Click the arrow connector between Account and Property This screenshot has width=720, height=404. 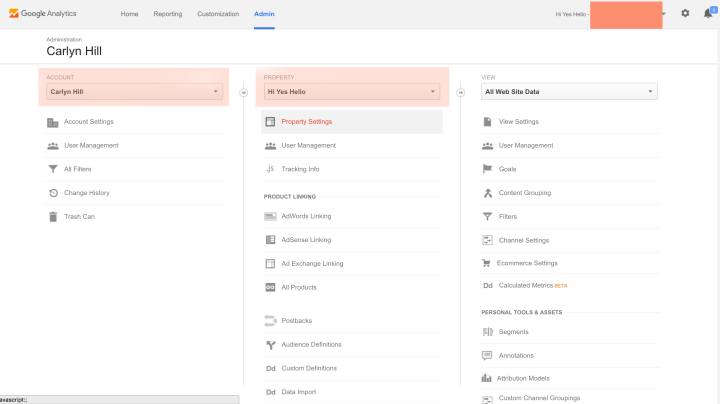pyautogui.click(x=243, y=93)
